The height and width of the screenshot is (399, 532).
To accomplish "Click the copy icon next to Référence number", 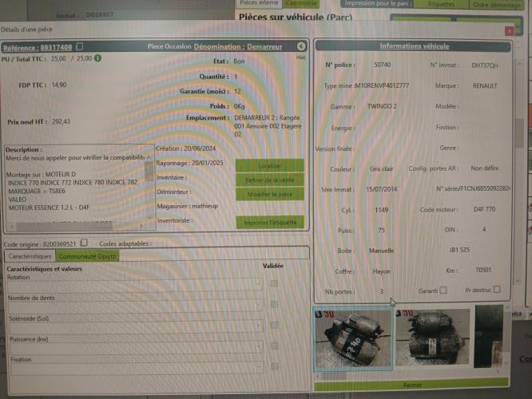I will [x=79, y=47].
